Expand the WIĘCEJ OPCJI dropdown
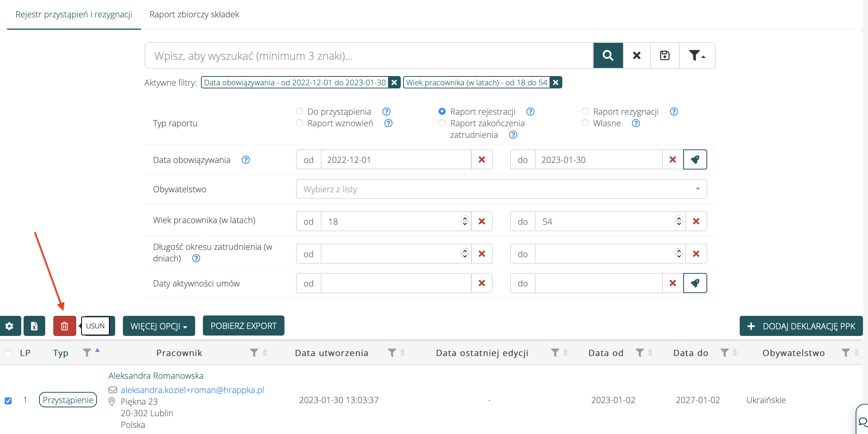The image size is (868, 434). 159,326
